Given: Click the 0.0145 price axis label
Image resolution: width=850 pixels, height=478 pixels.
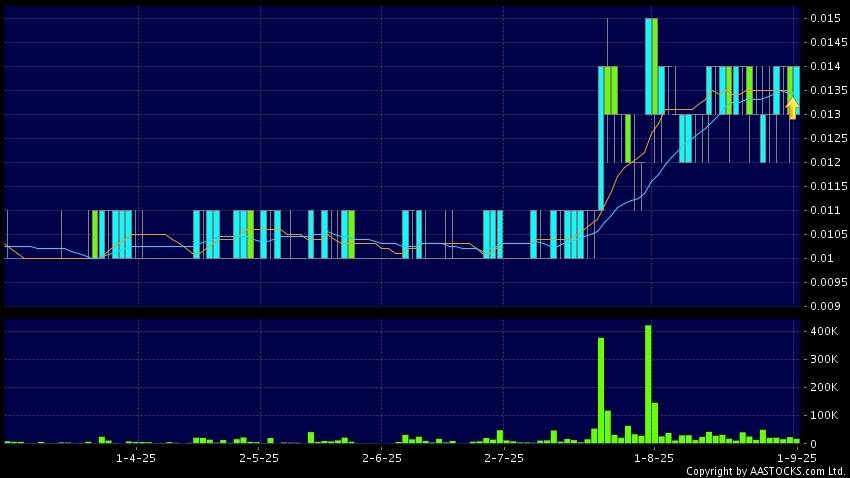Looking at the screenshot, I should [x=829, y=42].
